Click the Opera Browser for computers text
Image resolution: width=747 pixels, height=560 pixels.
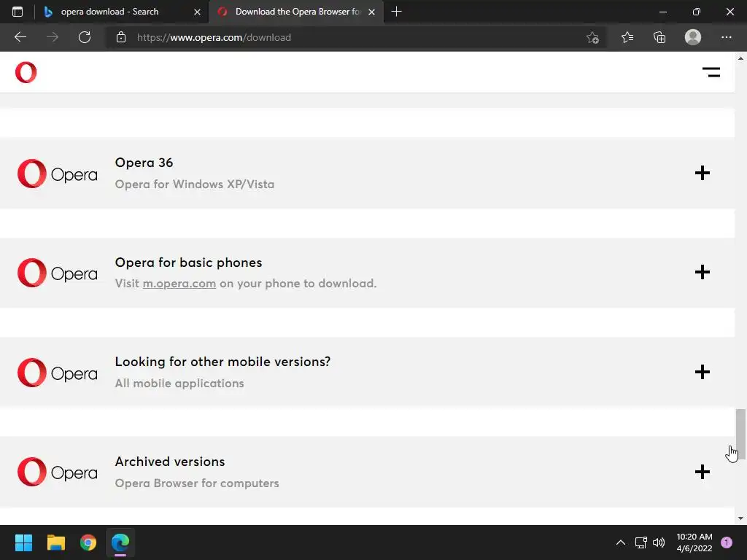point(197,483)
